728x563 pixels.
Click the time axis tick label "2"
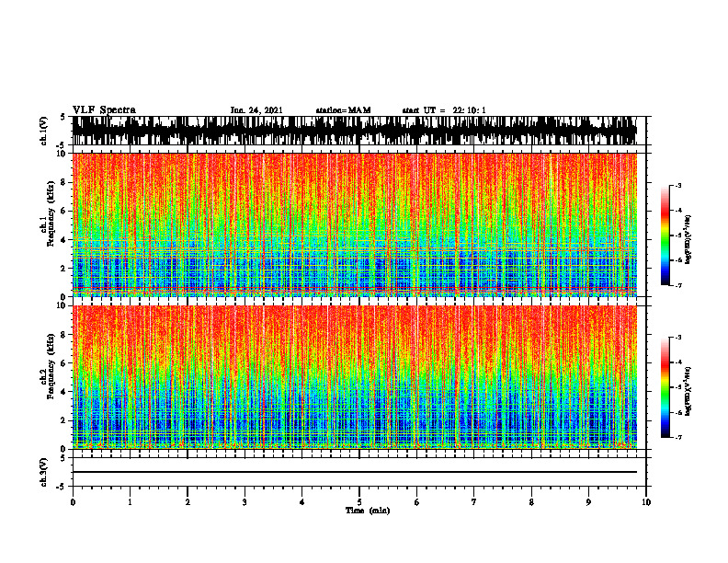188,502
